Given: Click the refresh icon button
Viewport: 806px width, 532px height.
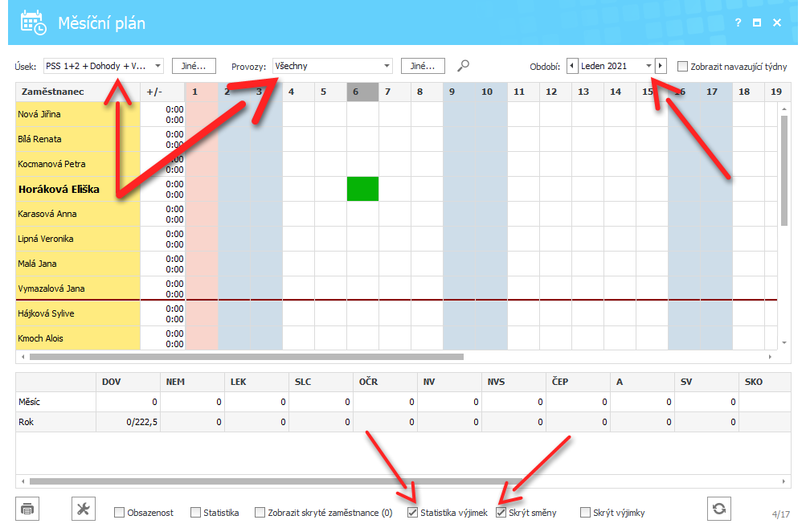Looking at the screenshot, I should (x=719, y=509).
